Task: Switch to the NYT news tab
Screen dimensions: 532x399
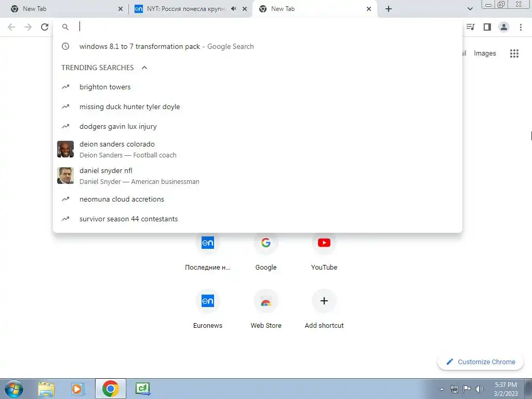Action: point(186,9)
